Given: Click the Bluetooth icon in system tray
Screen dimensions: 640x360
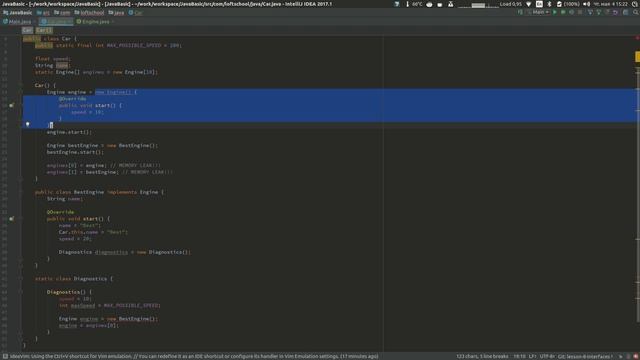Looking at the screenshot, I should (x=549, y=4).
